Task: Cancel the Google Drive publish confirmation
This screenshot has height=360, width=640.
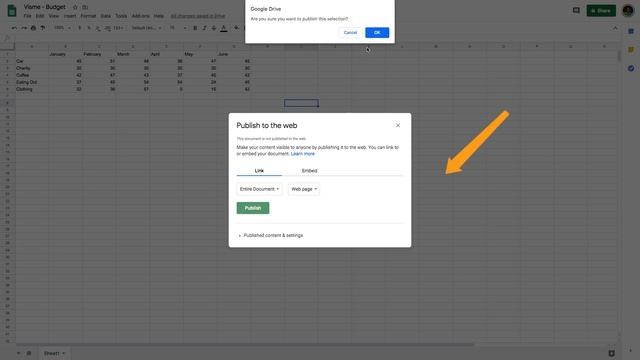Action: point(350,33)
